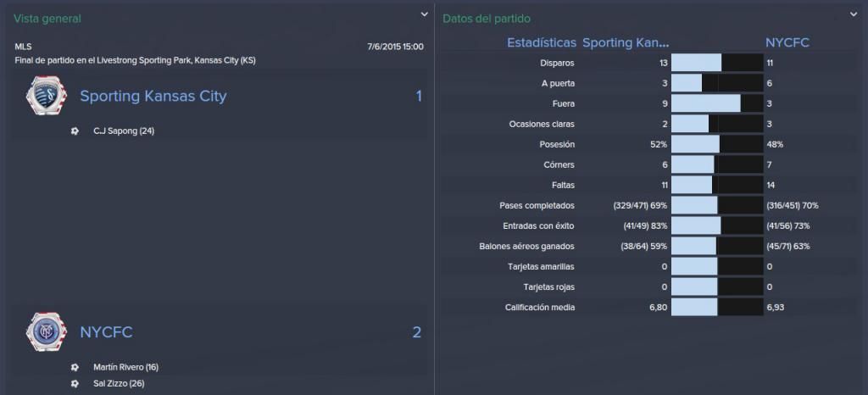The height and width of the screenshot is (395, 868).
Task: Click the Sporting Kansas City club badge
Action: pos(46,96)
